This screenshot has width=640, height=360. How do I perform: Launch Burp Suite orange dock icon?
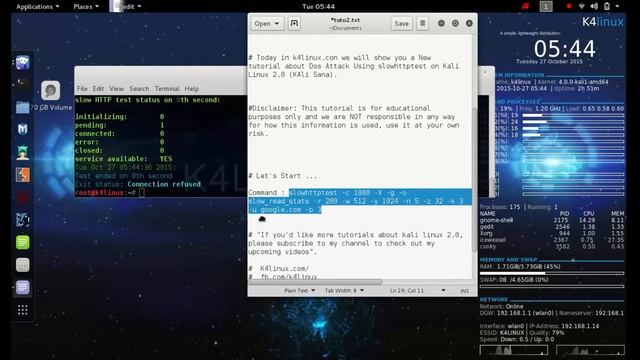click(22, 175)
